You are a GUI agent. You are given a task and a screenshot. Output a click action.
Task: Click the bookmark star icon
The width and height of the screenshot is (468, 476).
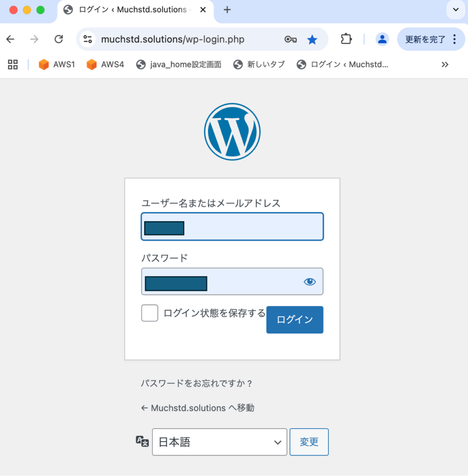pyautogui.click(x=312, y=40)
